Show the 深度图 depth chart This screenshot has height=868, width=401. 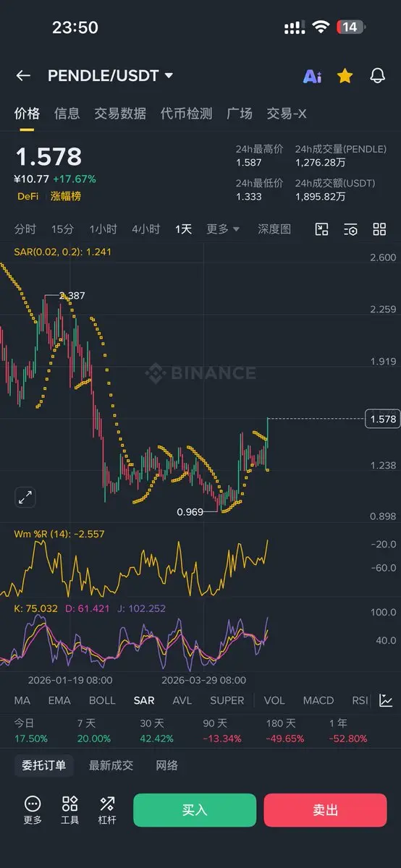[x=274, y=229]
